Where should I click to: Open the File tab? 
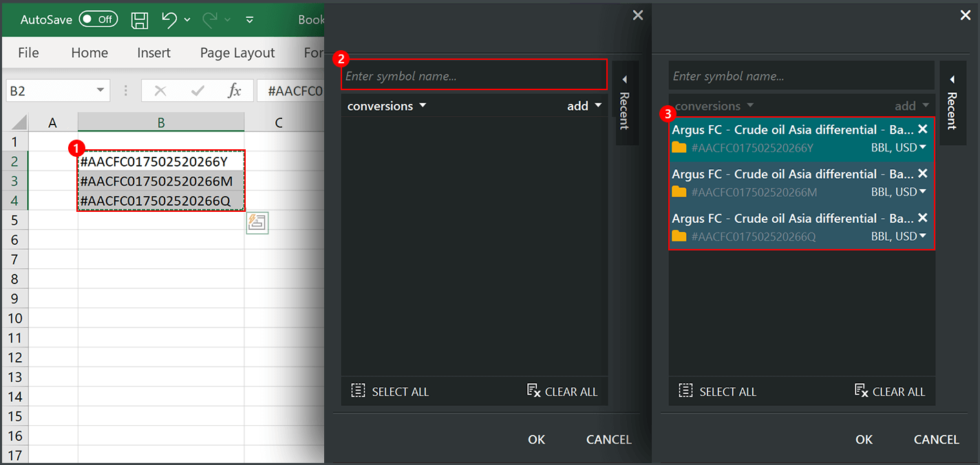click(28, 53)
